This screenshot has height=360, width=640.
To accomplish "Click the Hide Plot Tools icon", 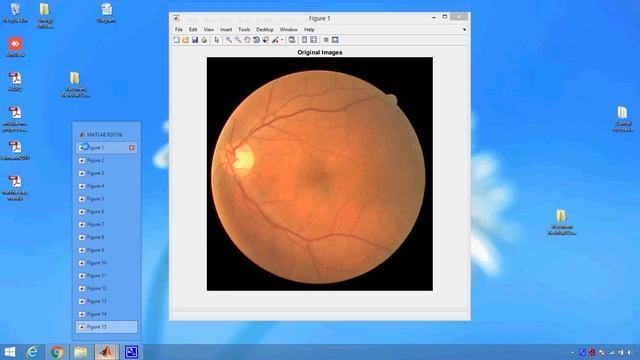I will coord(326,40).
